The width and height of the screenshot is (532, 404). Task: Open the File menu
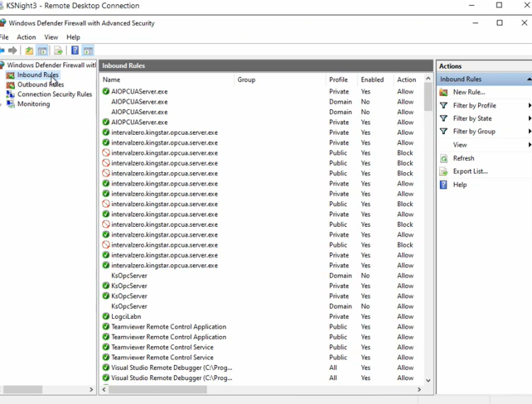click(x=4, y=38)
